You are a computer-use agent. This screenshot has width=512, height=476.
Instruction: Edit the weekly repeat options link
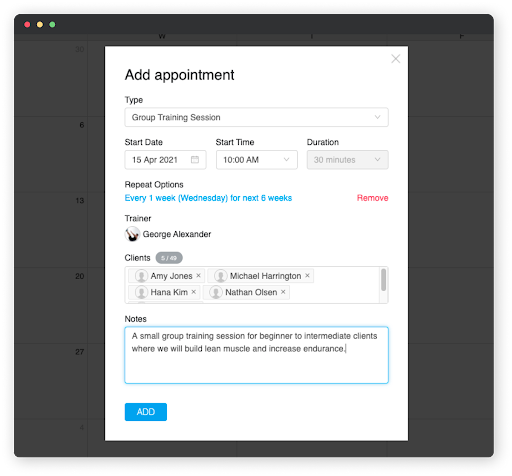pos(208,198)
